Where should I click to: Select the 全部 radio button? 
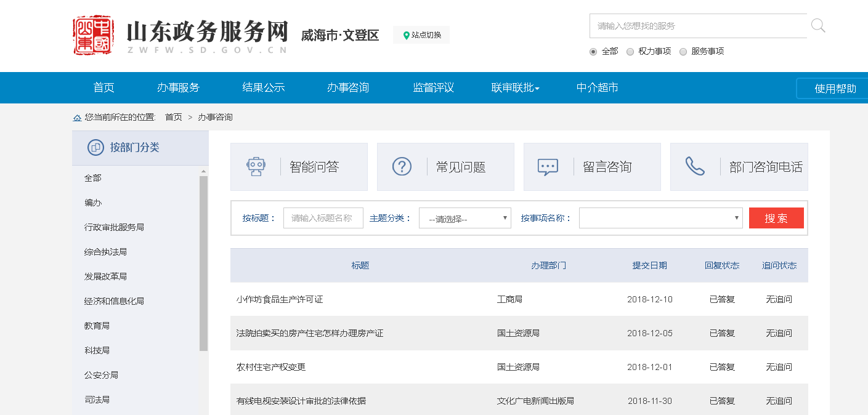point(593,52)
